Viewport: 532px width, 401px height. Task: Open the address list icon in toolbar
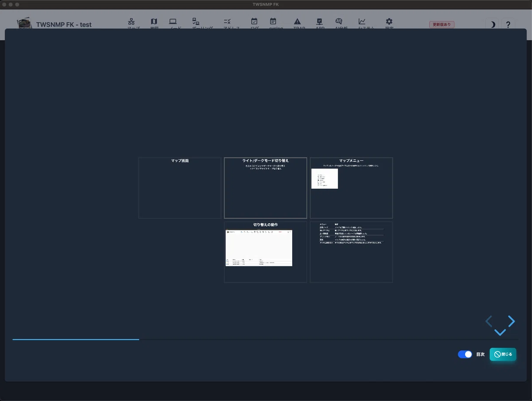(227, 21)
